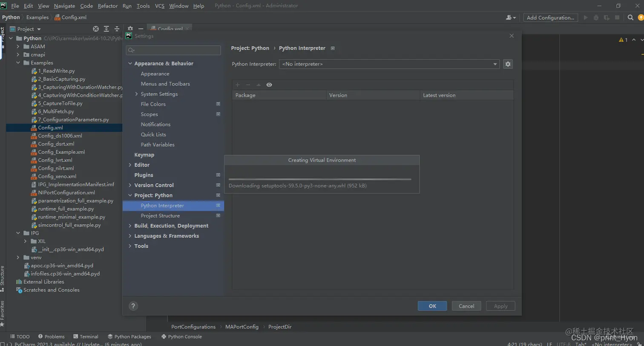Click the project-level icon beside Plugins
Screen dimensions: 644x346
point(218,175)
